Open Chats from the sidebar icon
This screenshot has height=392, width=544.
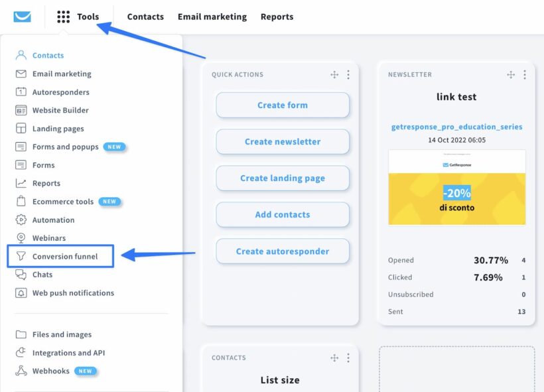tap(22, 274)
